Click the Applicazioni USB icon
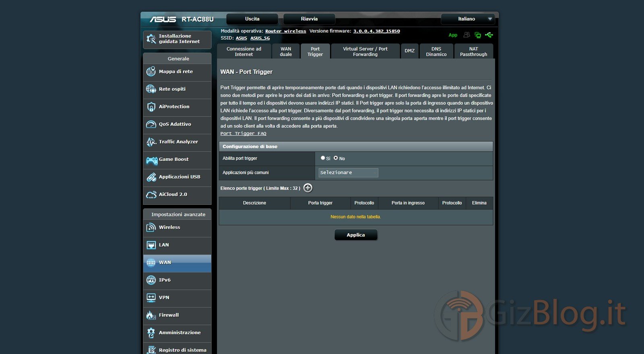 pyautogui.click(x=151, y=177)
